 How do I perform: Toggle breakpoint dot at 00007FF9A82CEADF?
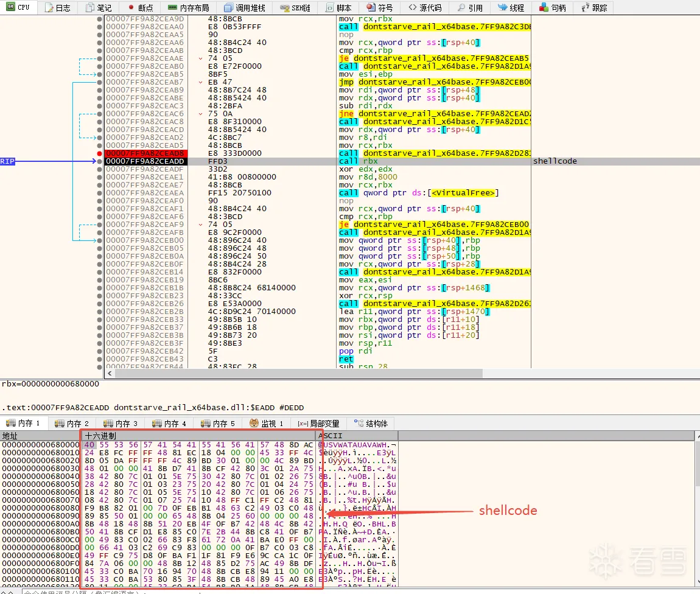(x=100, y=169)
